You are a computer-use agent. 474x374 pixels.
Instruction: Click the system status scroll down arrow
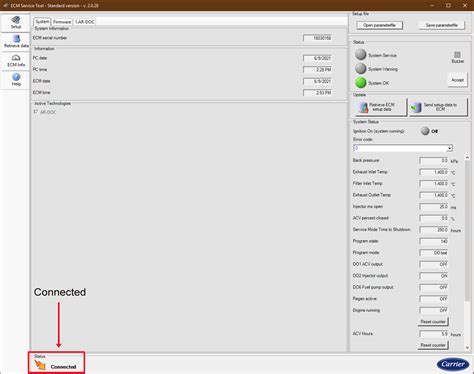467,348
